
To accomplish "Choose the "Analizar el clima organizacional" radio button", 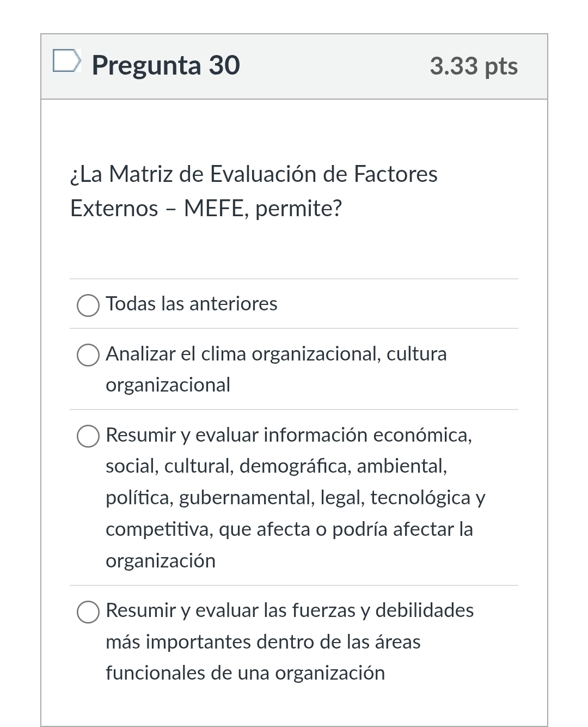I will tap(88, 356).
